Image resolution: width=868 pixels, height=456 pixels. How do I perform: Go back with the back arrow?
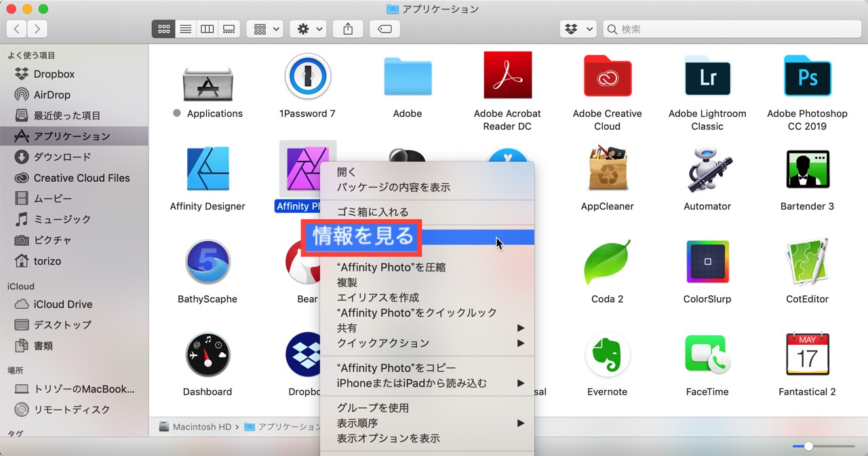tap(16, 29)
